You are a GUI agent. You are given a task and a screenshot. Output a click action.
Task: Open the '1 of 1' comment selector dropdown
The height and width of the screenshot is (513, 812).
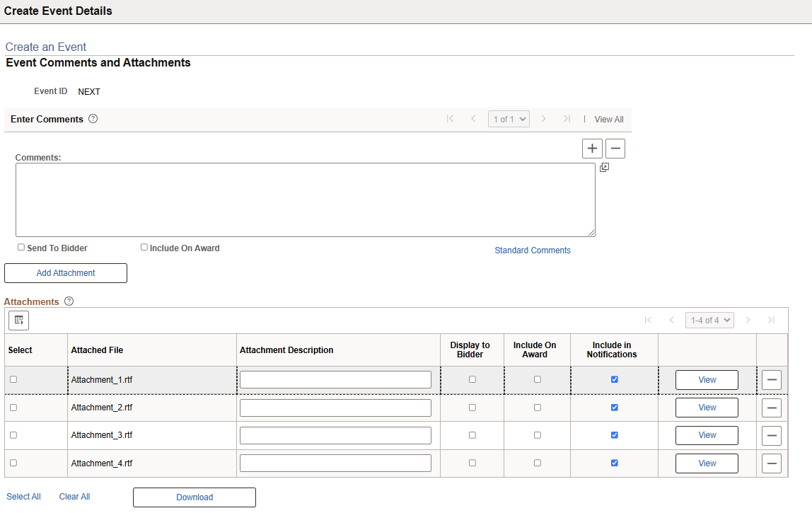click(x=509, y=119)
